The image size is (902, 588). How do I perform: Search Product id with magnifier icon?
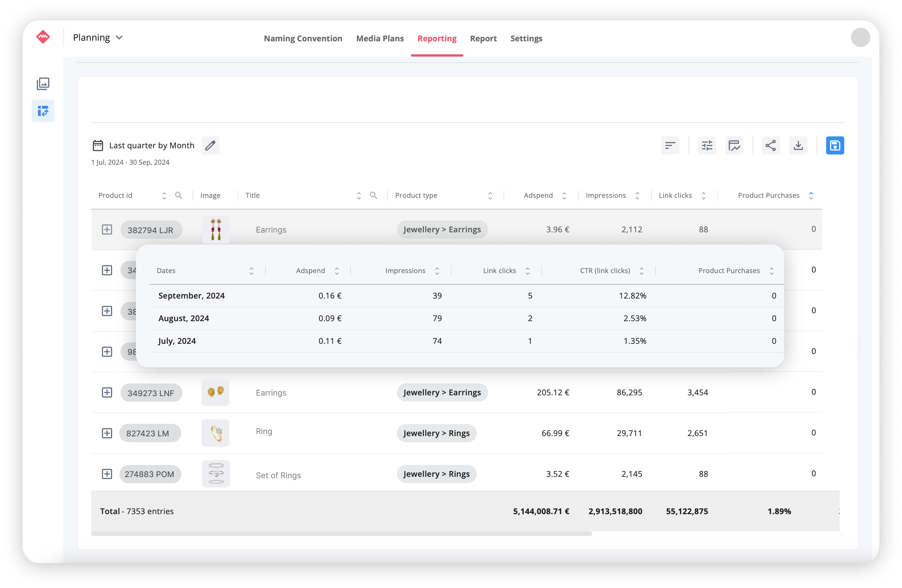pyautogui.click(x=179, y=196)
